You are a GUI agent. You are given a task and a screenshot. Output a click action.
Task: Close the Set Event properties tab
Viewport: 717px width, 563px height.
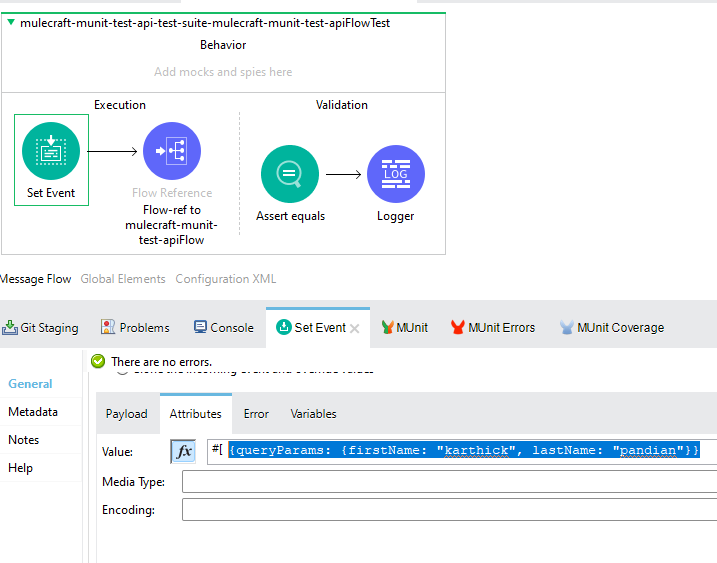click(354, 328)
